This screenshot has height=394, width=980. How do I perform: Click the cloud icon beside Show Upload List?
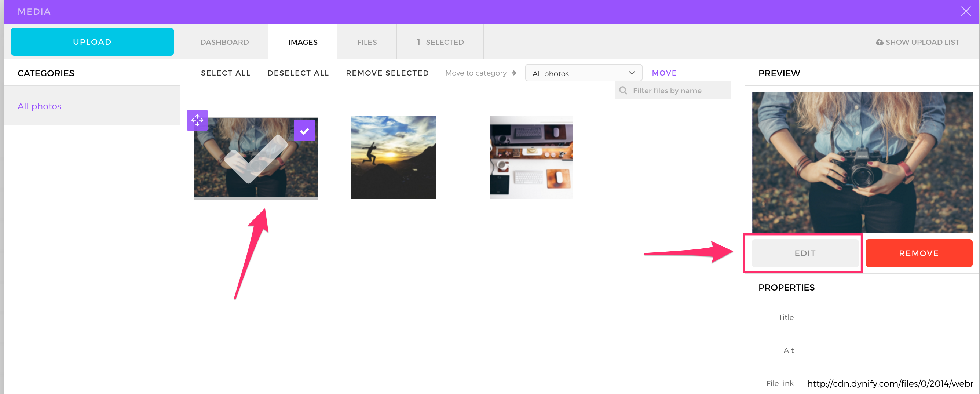coord(880,42)
